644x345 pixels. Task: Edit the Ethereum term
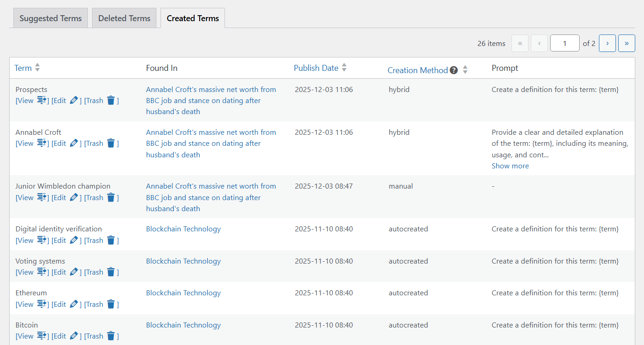[59, 304]
